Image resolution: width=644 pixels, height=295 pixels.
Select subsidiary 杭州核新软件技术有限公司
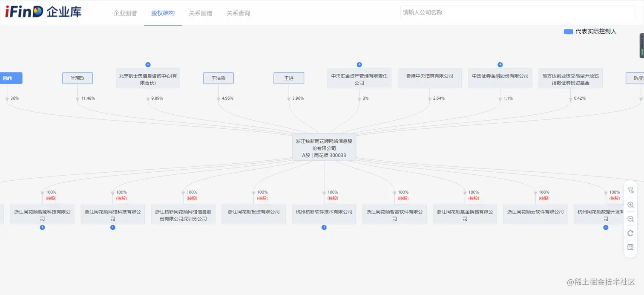pyautogui.click(x=324, y=214)
